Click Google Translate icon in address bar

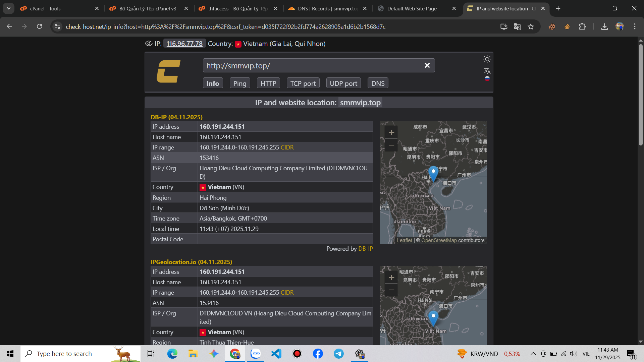pos(517,26)
